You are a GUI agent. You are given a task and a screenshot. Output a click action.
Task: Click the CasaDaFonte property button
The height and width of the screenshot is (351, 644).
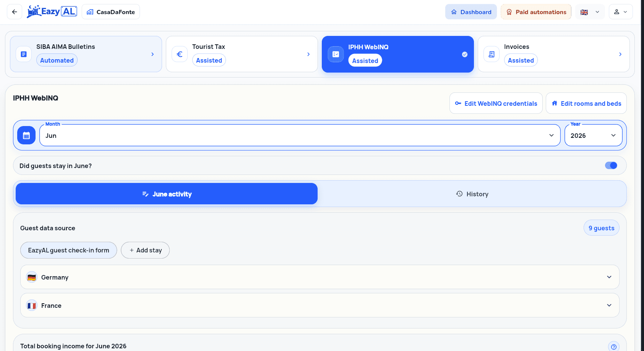point(111,12)
